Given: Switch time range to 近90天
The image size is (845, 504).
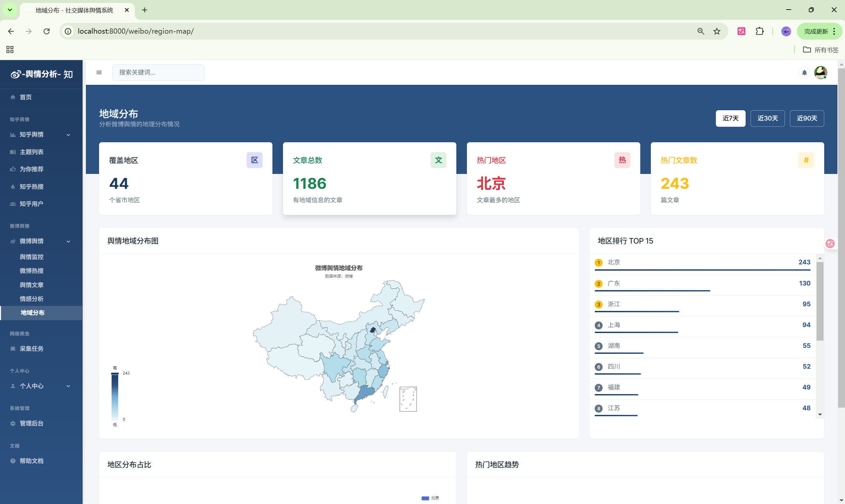Looking at the screenshot, I should point(807,118).
